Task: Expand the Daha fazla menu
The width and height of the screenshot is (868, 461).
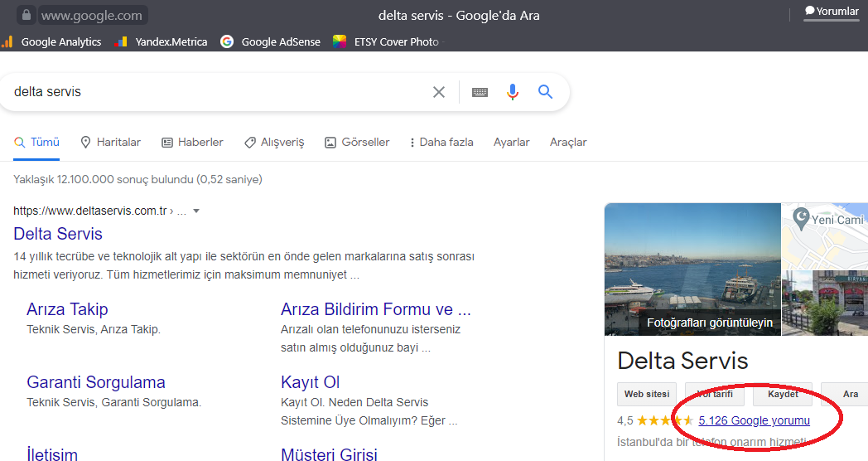Action: point(441,143)
